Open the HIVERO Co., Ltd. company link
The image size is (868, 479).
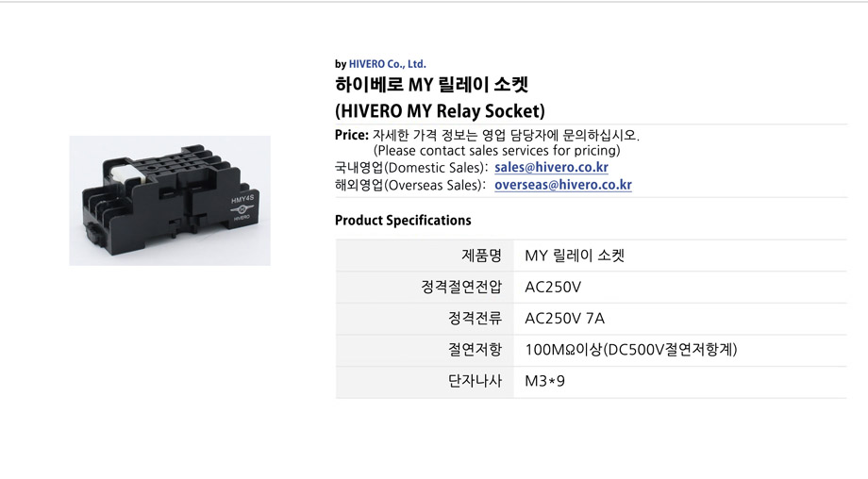(x=387, y=64)
